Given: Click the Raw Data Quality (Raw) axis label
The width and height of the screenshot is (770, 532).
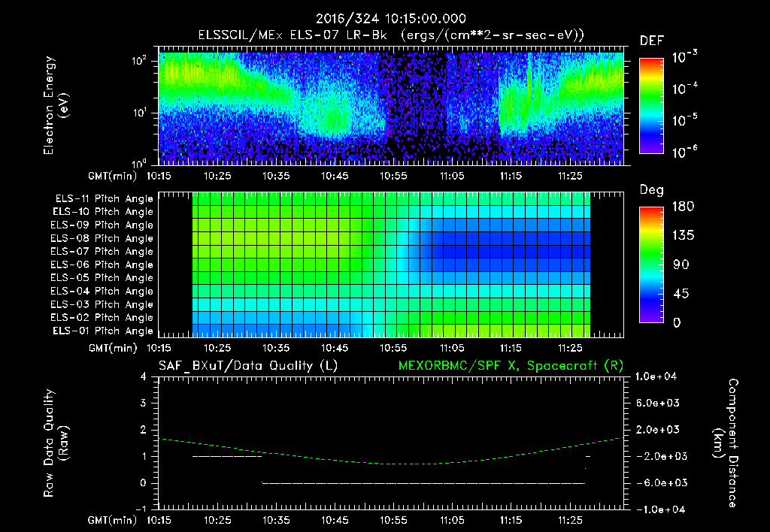Looking at the screenshot, I should click(x=56, y=443).
